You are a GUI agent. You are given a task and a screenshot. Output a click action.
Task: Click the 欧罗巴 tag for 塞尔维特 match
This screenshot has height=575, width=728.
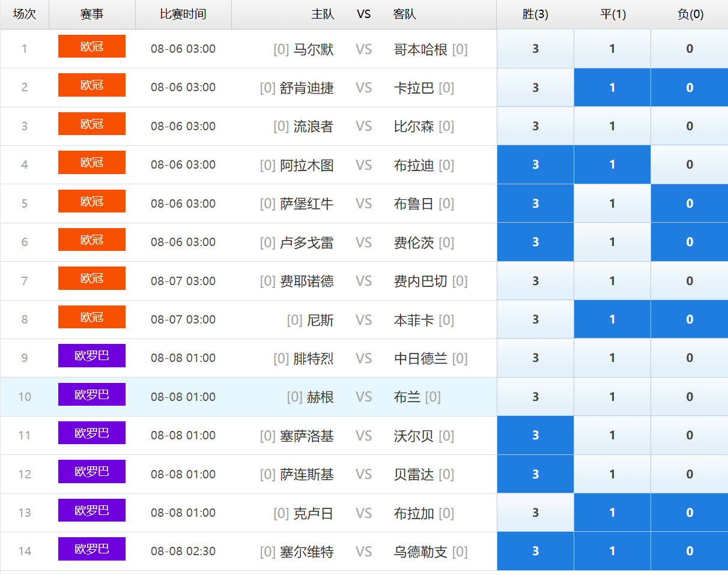92,549
